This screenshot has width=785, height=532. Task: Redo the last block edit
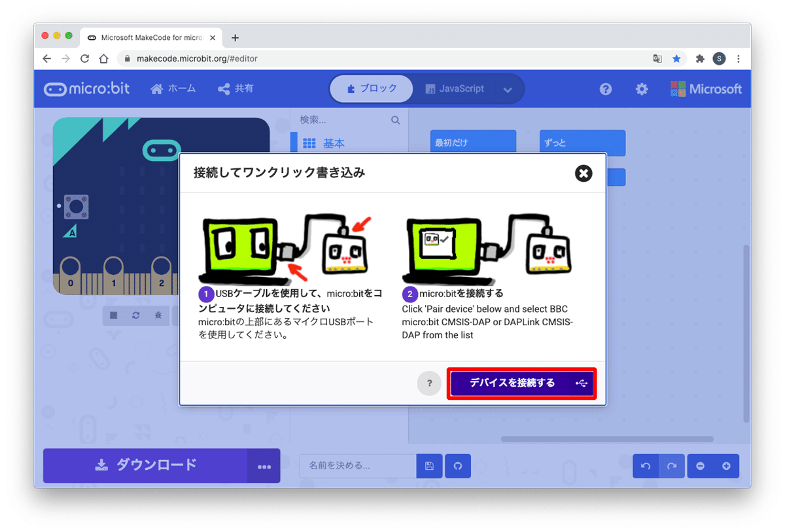[x=671, y=466]
